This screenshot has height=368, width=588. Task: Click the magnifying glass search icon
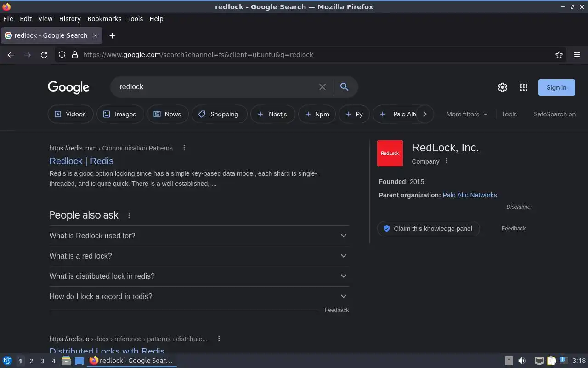tap(344, 86)
